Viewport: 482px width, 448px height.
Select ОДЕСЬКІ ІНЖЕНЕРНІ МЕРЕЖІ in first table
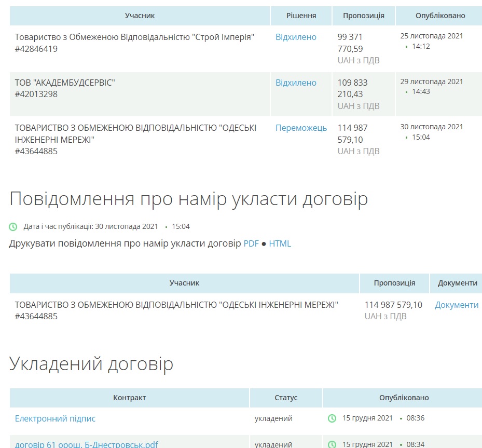click(135, 134)
